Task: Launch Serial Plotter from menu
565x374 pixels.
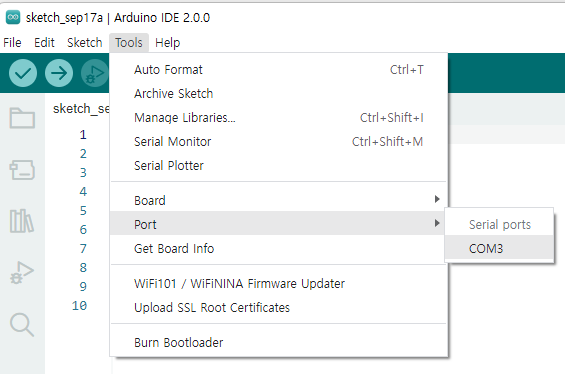Action: 279,166
